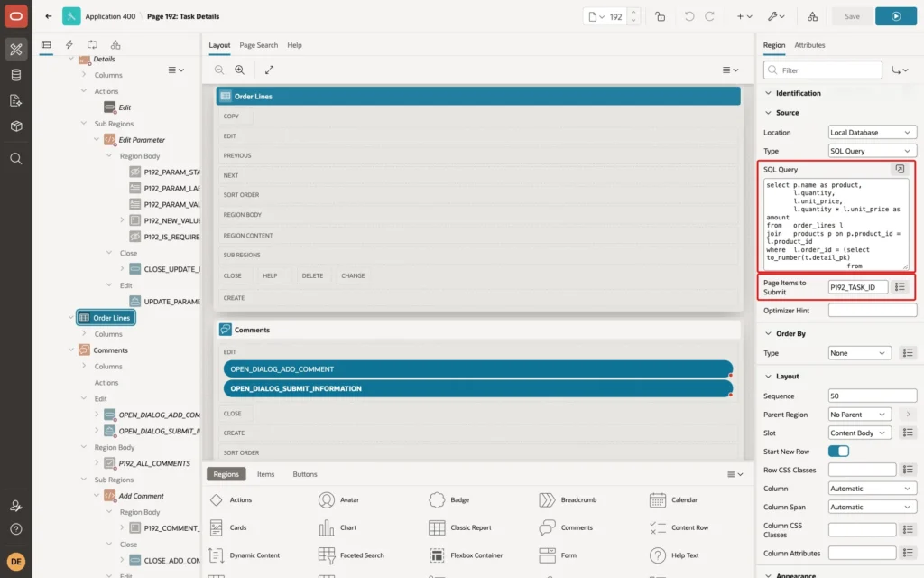Zoom in the layout view
The height and width of the screenshot is (578, 924).
point(240,70)
